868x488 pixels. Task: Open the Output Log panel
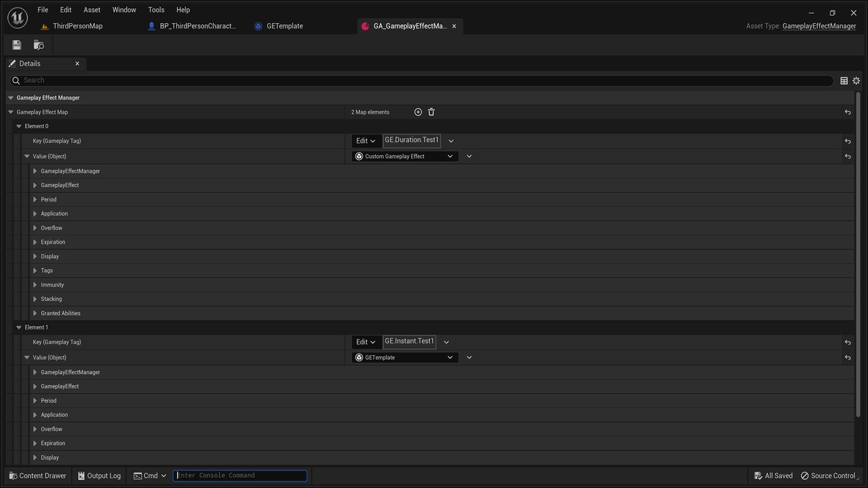(99, 476)
